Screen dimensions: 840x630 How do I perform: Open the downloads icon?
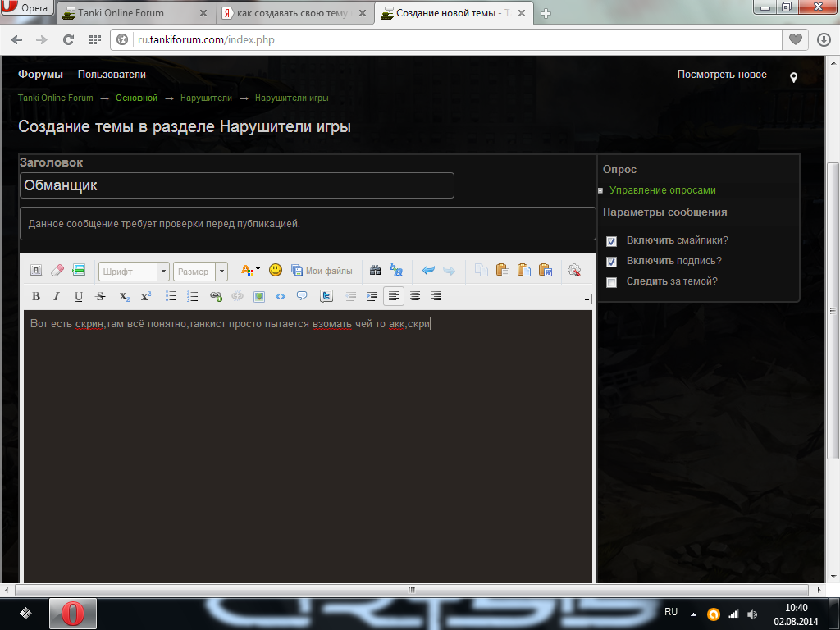pos(824,39)
